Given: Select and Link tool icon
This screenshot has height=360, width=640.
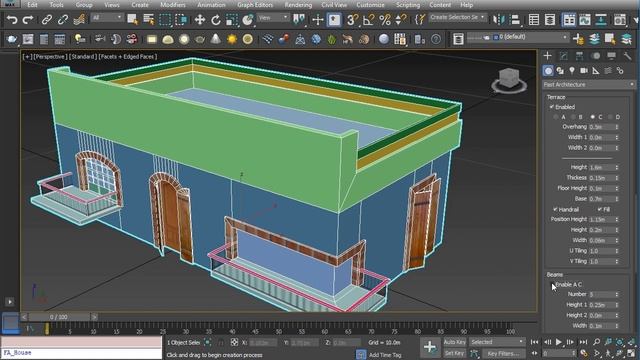Looking at the screenshot, I should coord(47,19).
